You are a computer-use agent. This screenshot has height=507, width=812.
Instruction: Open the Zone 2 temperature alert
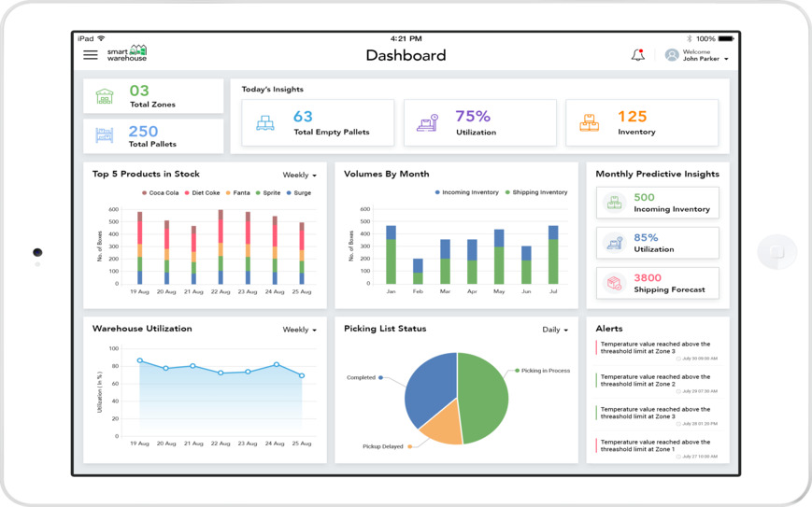(x=656, y=381)
